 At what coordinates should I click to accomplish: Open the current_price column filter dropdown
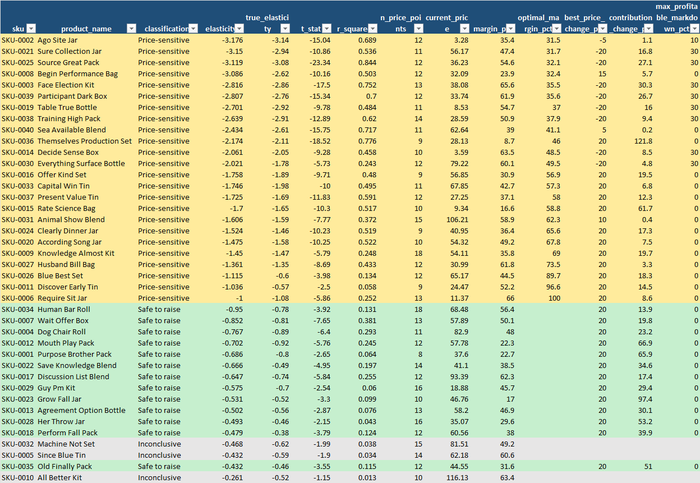[x=465, y=29]
